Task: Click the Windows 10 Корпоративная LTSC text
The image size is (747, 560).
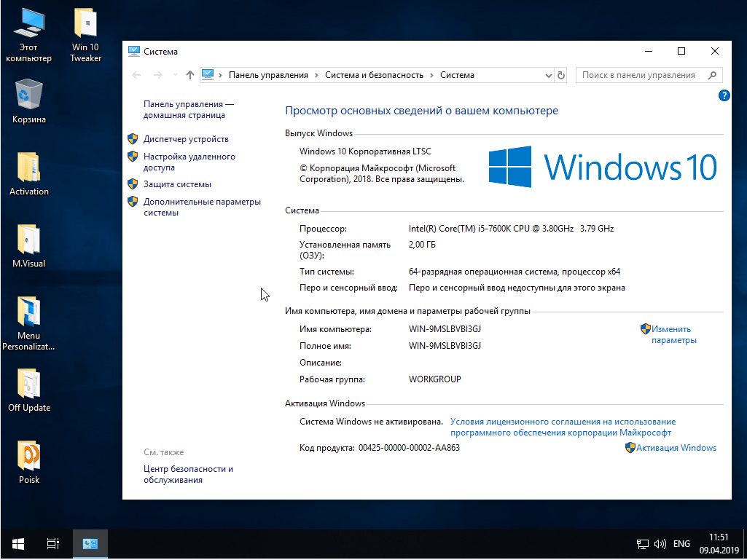Action: click(365, 151)
